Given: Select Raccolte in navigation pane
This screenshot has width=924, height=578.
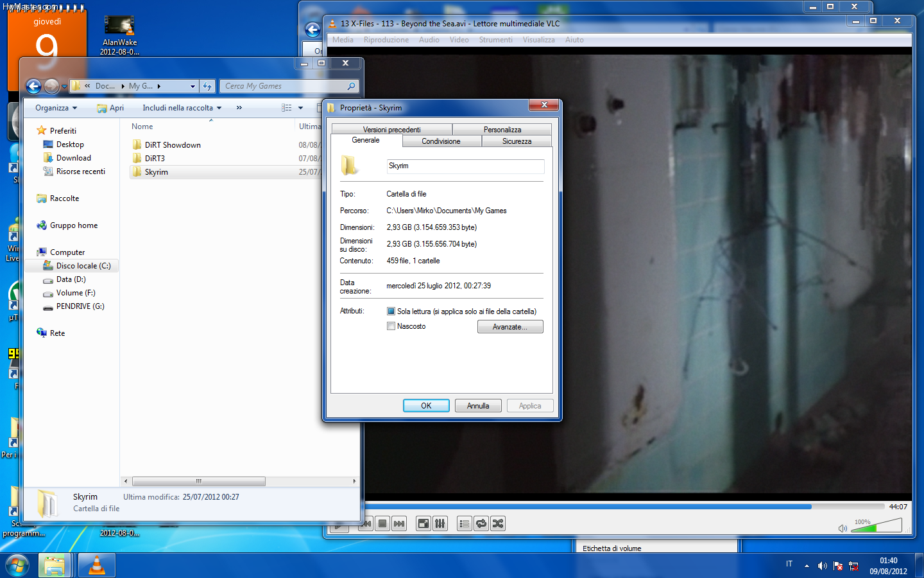Looking at the screenshot, I should (64, 198).
